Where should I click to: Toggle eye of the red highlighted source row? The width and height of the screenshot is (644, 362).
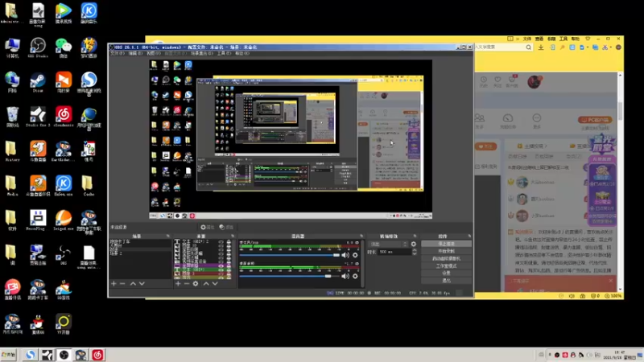221,274
